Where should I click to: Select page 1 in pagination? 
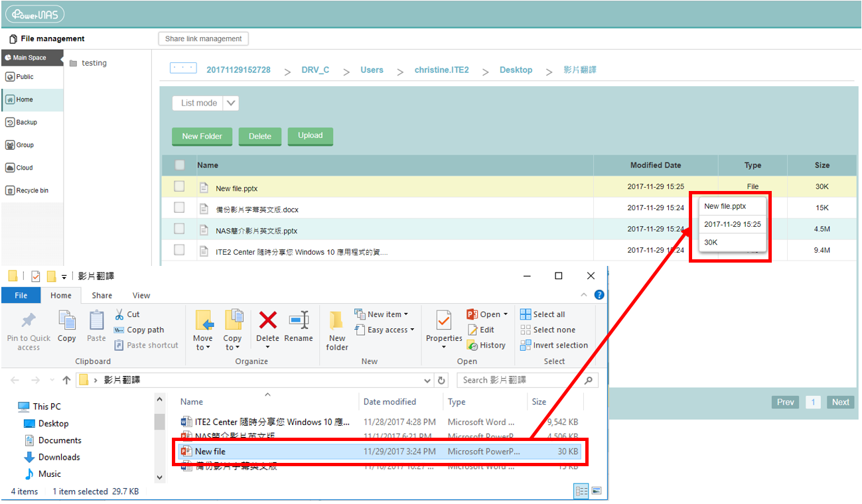coord(813,402)
